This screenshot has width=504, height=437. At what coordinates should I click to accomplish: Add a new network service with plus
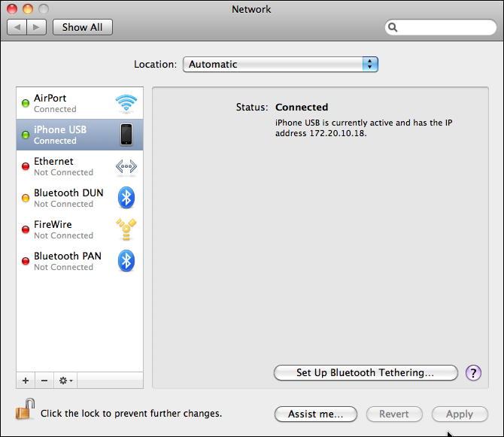pos(26,381)
